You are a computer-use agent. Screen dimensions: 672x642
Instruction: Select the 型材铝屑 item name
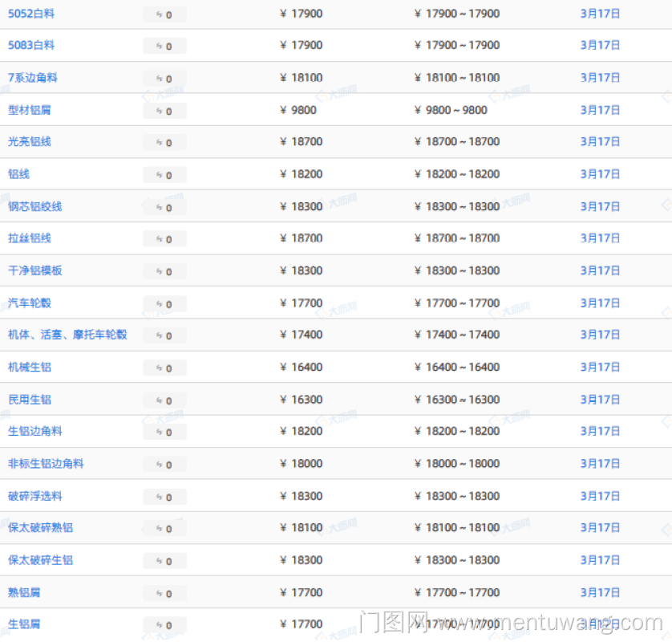tap(30, 110)
